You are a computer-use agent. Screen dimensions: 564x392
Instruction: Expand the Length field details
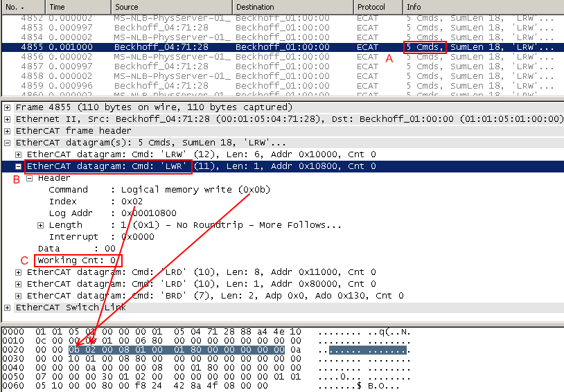(x=41, y=226)
